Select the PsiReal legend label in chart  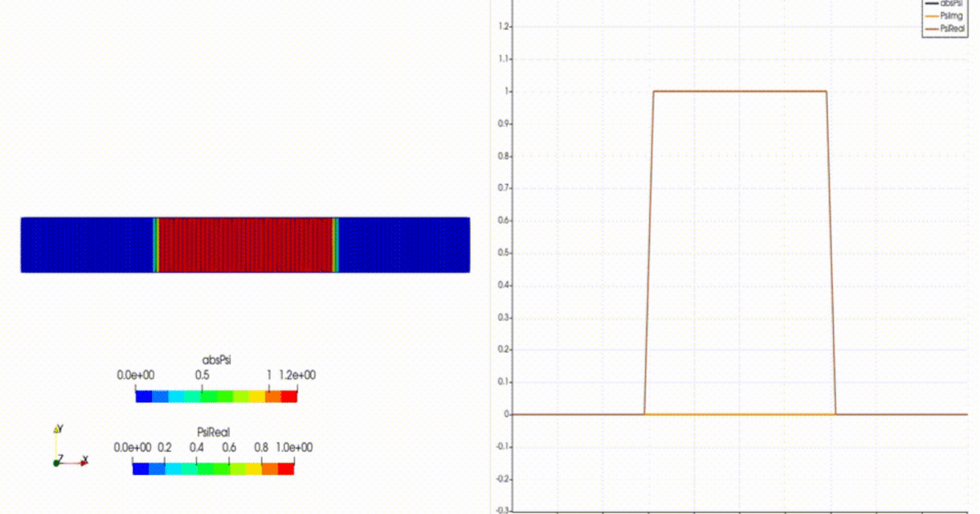(x=955, y=29)
